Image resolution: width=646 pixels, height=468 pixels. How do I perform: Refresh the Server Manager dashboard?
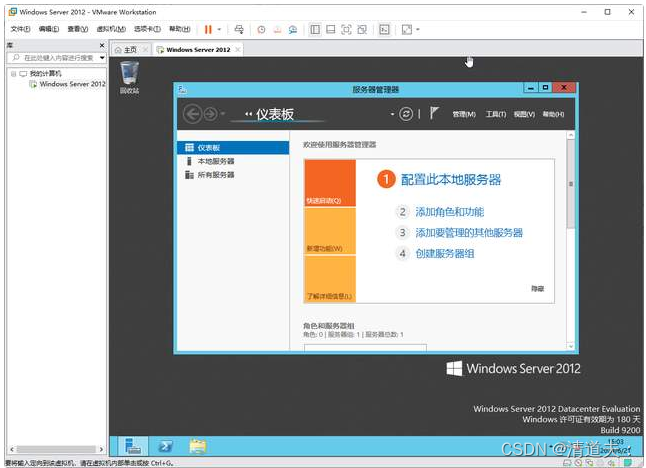pos(406,114)
